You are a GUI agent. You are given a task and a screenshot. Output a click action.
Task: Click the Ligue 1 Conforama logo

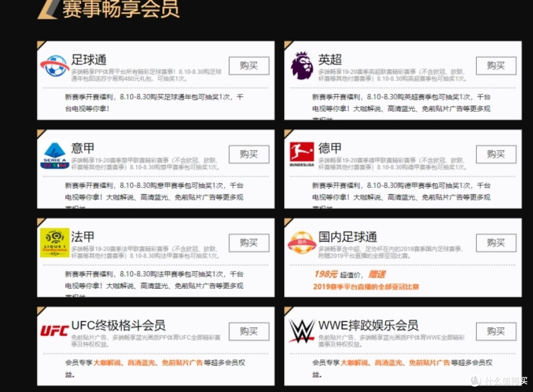tap(54, 243)
